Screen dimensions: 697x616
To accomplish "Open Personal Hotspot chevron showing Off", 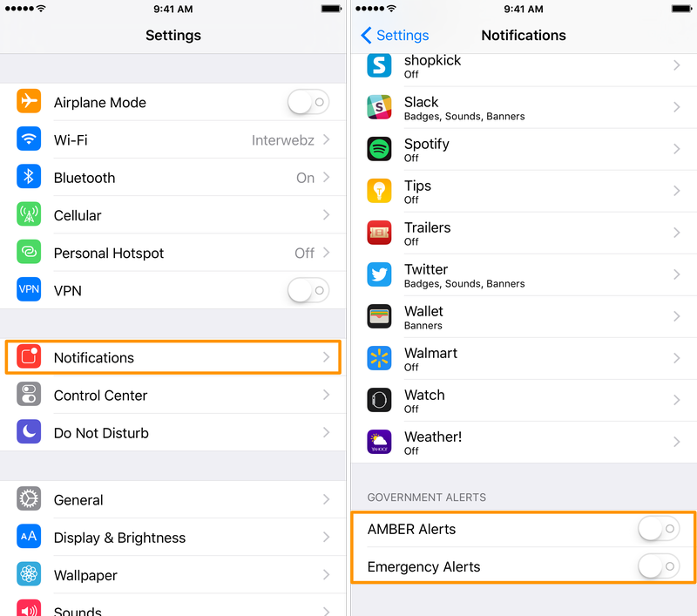I will point(326,253).
